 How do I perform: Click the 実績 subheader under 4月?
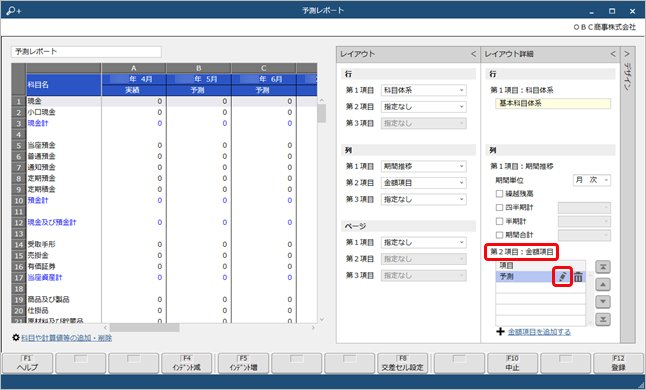[133, 90]
